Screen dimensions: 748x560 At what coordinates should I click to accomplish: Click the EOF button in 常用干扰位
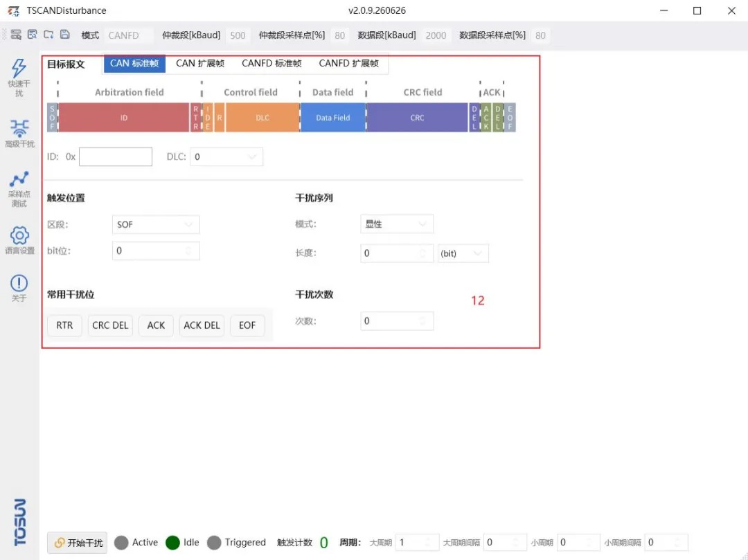pos(247,325)
